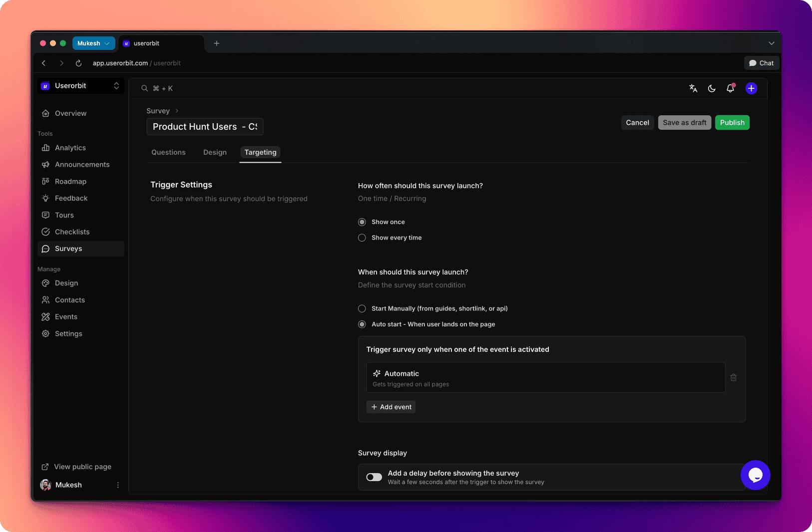Open notifications bell icon
Screen dimensions: 812x532
(730, 88)
